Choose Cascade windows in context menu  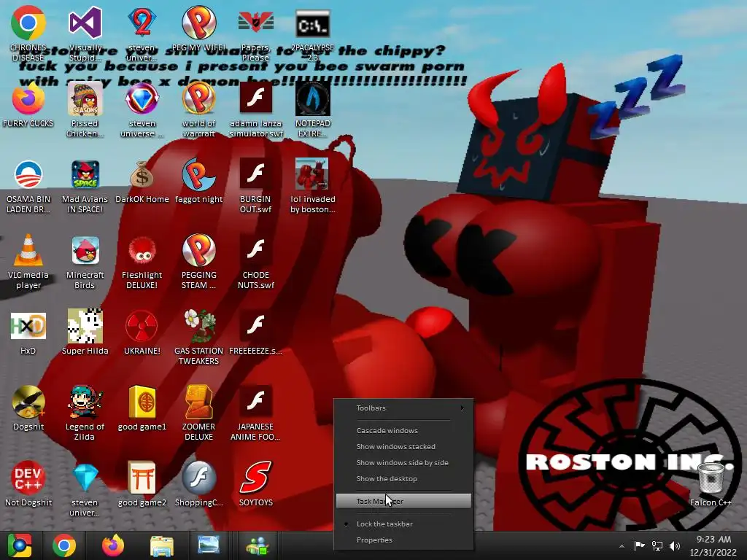pos(403,430)
